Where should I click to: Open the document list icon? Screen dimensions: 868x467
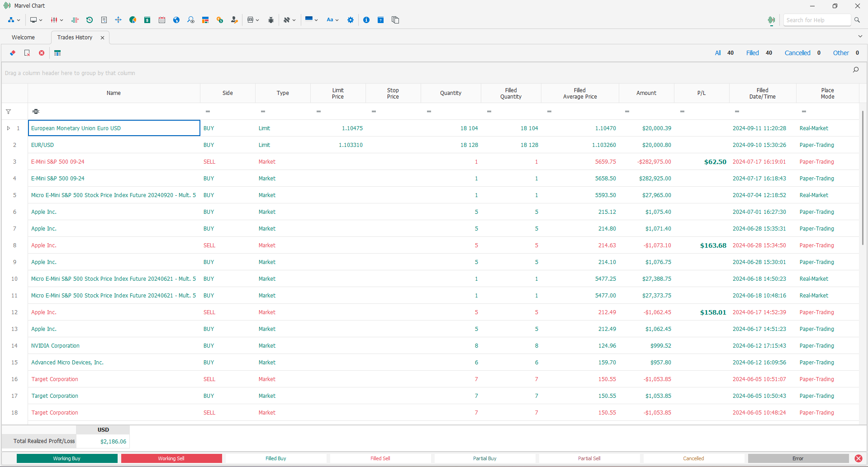[x=104, y=20]
